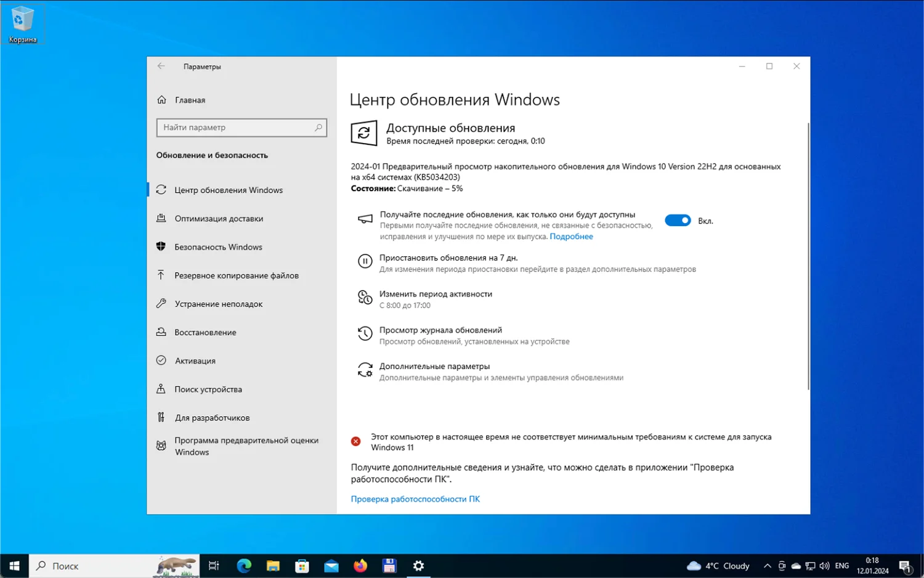Click the Восстановление sidebar icon
Viewport: 924px width, 578px height.
pyautogui.click(x=161, y=332)
